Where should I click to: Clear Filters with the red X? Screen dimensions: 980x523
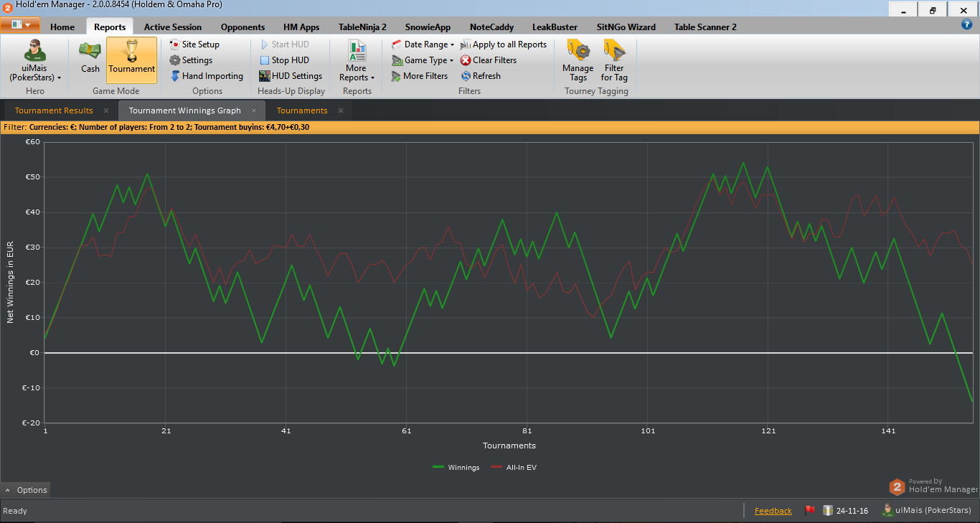pyautogui.click(x=489, y=60)
